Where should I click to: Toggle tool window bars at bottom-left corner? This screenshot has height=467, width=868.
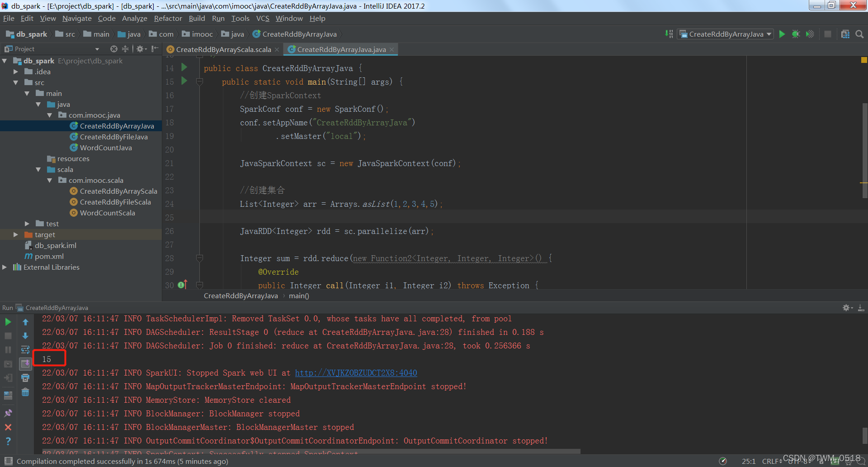(8, 461)
